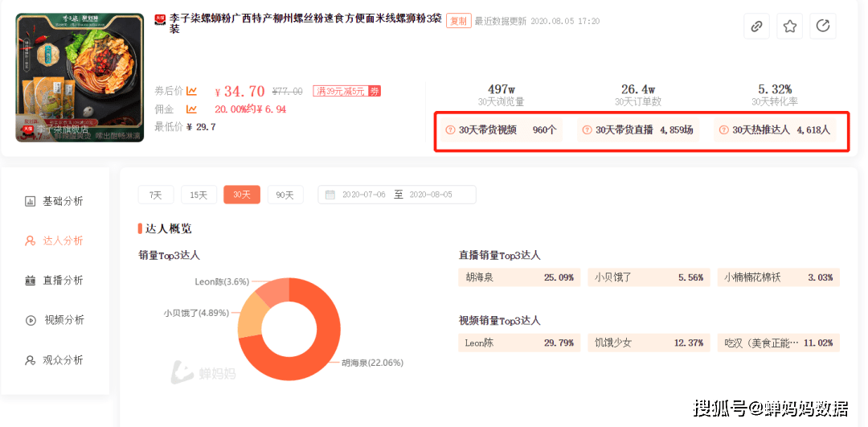Open price trend chart icon beside 券后价
Image resolution: width=868 pixels, height=427 pixels.
pyautogui.click(x=192, y=92)
